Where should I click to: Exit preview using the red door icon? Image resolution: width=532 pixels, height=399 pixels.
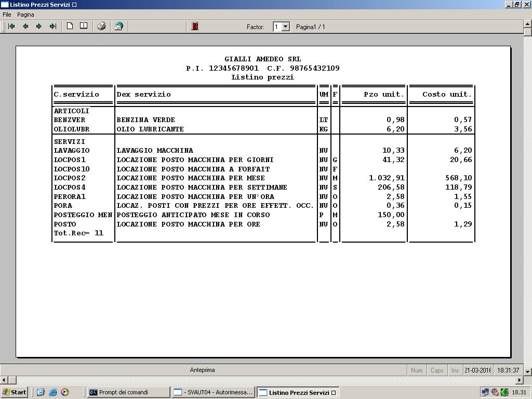(195, 26)
